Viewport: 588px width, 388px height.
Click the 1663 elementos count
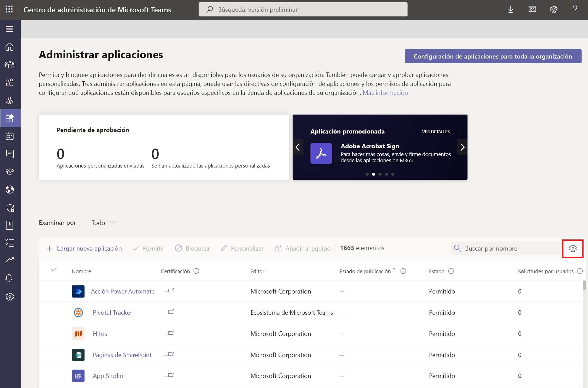click(x=362, y=248)
